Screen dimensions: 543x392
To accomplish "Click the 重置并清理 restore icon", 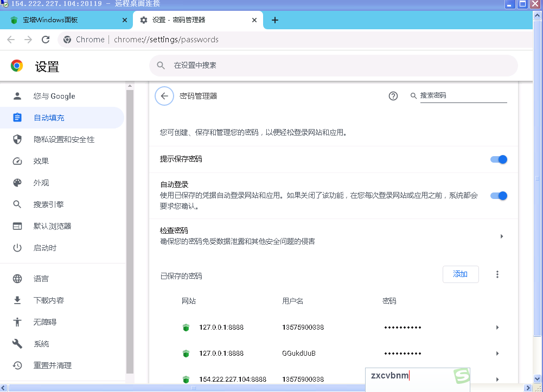I will 17,365.
